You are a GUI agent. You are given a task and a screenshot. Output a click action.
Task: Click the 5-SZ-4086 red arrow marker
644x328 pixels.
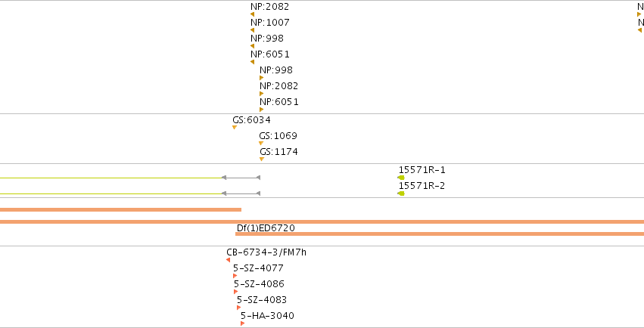point(236,292)
